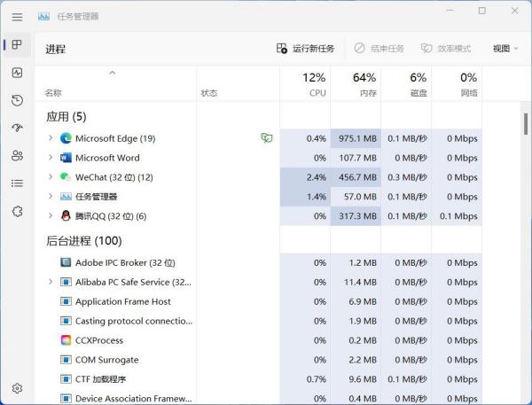Screen dimensions: 532x405
Task: Open App history in sidebar
Action: tap(17, 100)
